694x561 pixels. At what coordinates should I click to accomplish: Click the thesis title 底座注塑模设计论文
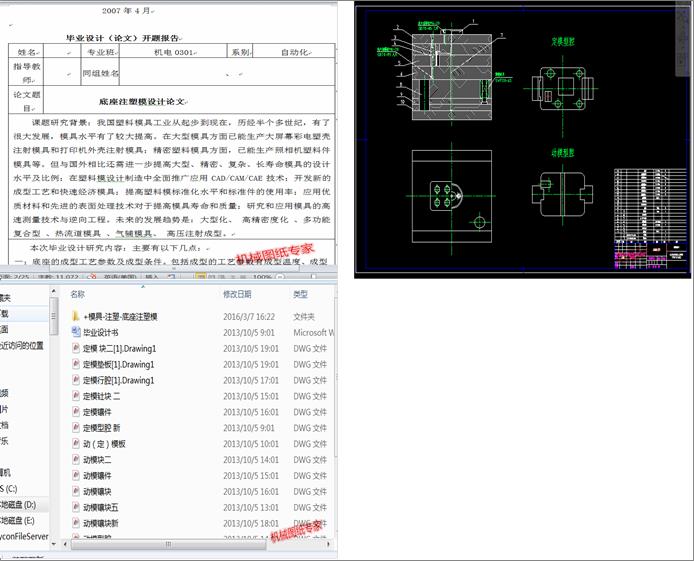tap(143, 101)
